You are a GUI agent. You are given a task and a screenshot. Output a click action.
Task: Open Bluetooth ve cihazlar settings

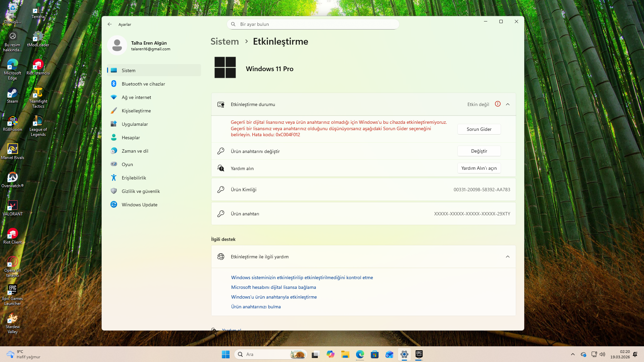(x=154, y=84)
